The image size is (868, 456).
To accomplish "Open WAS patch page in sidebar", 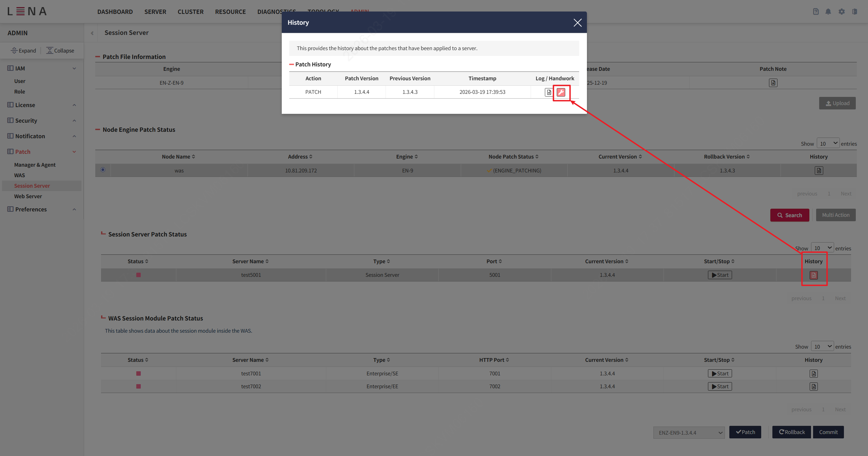I will pyautogui.click(x=20, y=175).
